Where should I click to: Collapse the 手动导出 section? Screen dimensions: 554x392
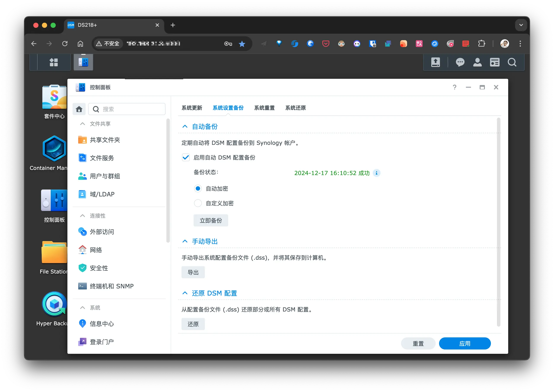coord(185,241)
